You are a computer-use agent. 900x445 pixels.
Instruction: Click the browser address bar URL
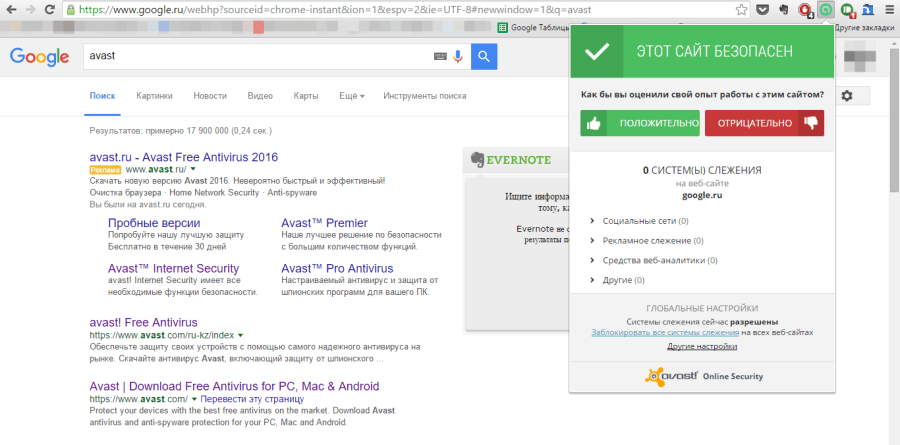(x=335, y=10)
